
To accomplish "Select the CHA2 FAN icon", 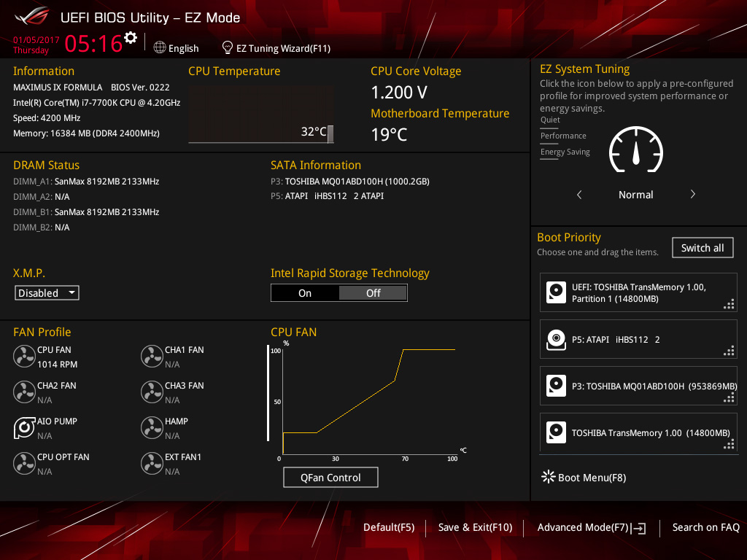I will [x=24, y=392].
